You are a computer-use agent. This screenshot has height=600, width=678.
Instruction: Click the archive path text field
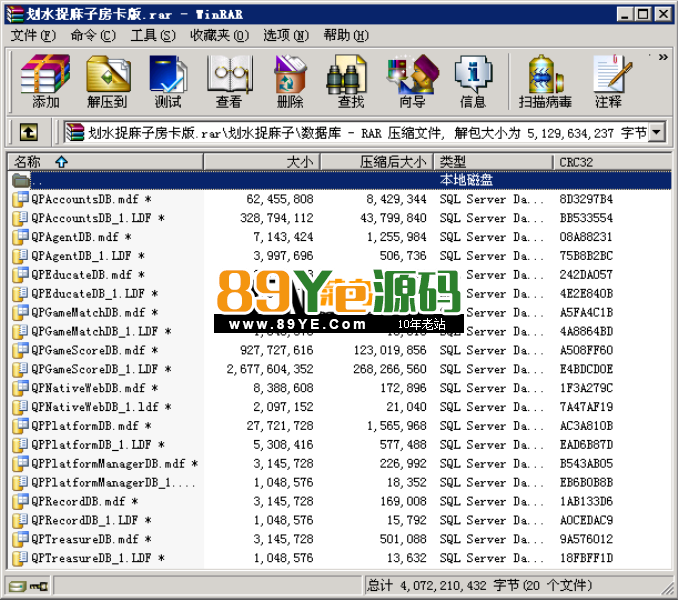[x=357, y=132]
